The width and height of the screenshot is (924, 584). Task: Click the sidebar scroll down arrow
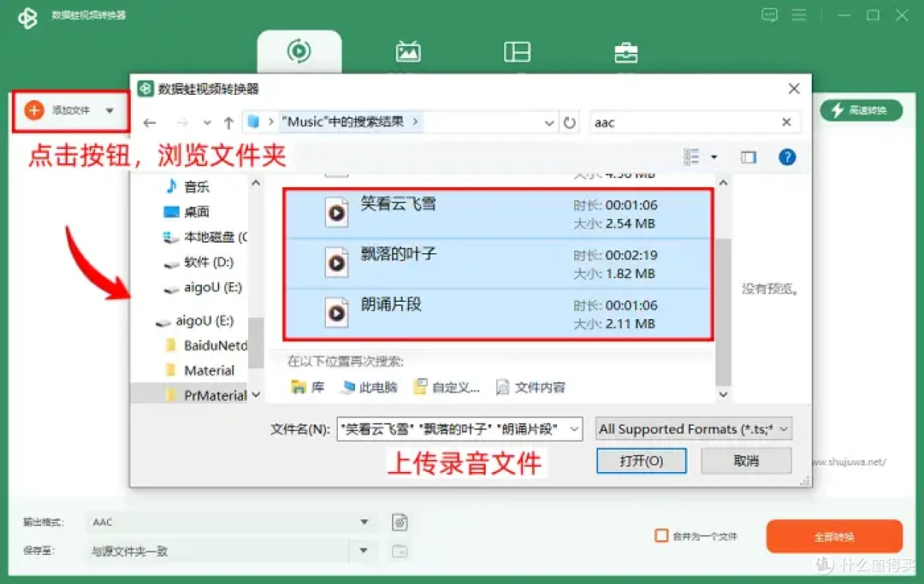click(x=256, y=394)
